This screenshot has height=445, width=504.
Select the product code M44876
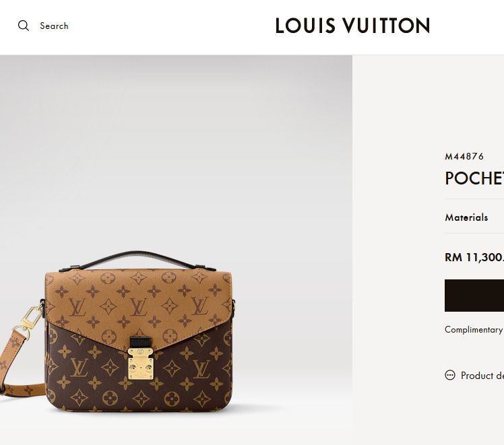click(464, 156)
